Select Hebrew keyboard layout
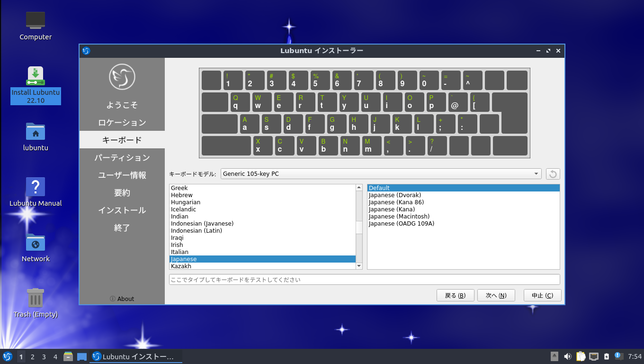The image size is (644, 364). pos(262,195)
